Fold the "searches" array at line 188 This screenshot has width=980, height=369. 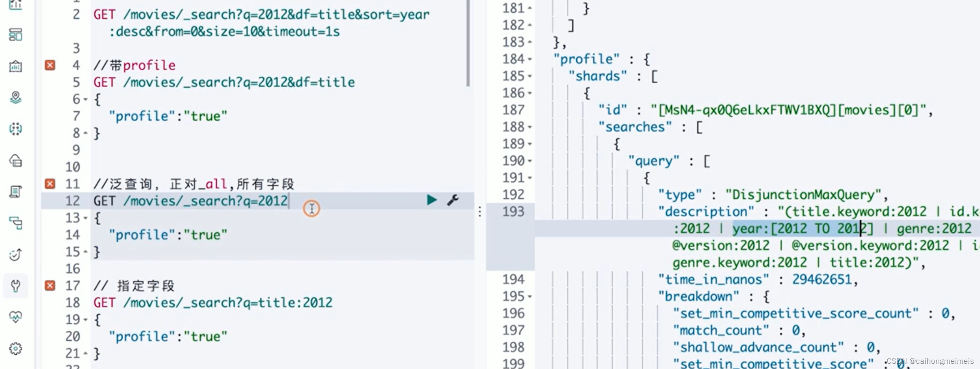pyautogui.click(x=530, y=127)
